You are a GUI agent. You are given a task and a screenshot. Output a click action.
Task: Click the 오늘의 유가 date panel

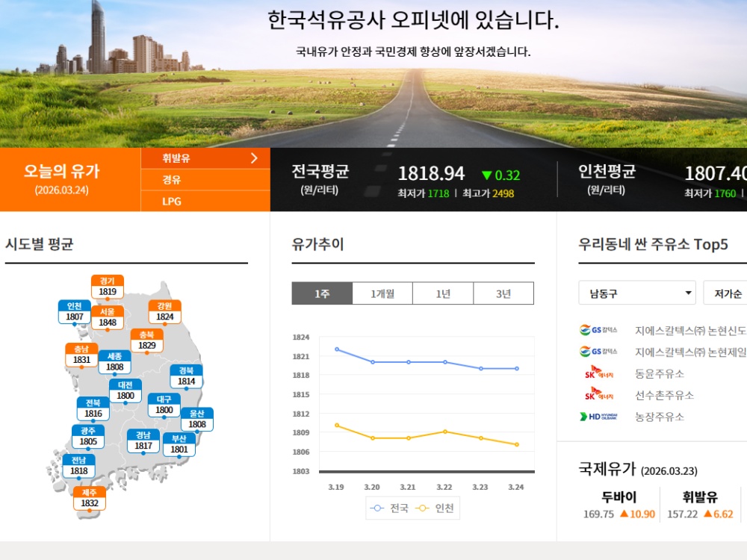(x=70, y=179)
